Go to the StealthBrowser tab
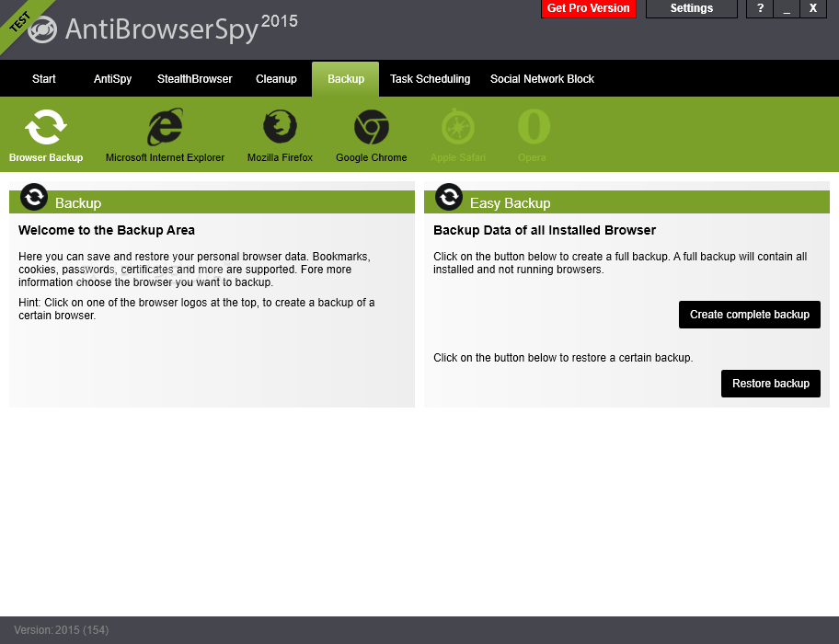Image resolution: width=839 pixels, height=644 pixels. 195,78
